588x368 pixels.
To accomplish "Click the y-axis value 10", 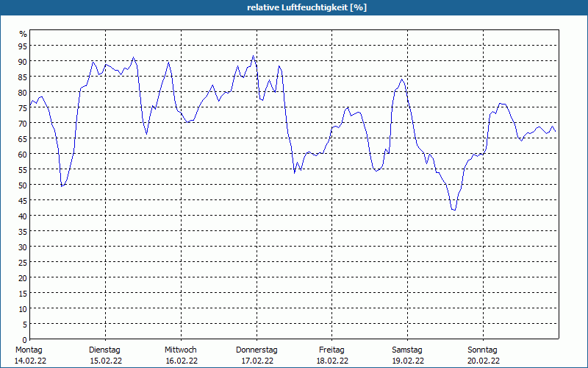I will point(24,309).
